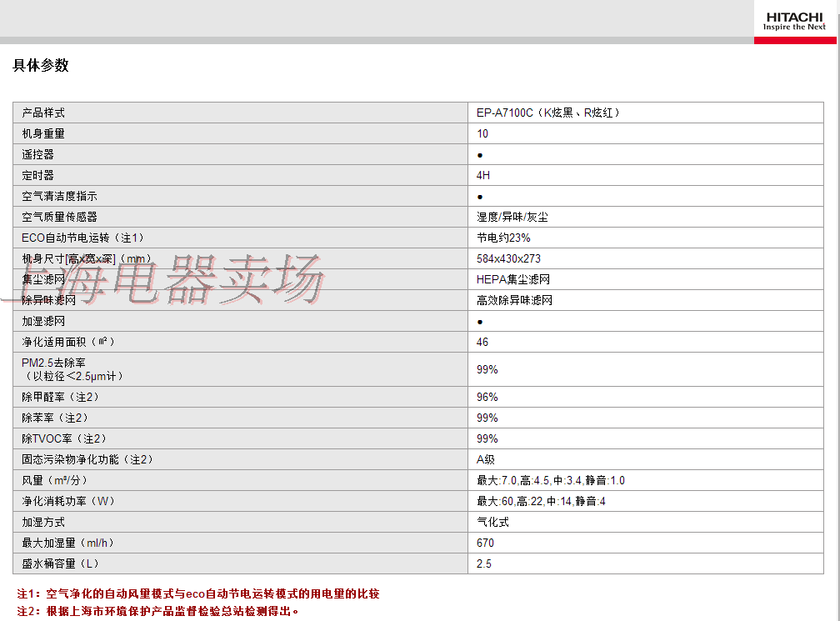Image resolution: width=840 pixels, height=621 pixels.
Task: Click the 除苯率 row label
Action: pyautogui.click(x=55, y=418)
